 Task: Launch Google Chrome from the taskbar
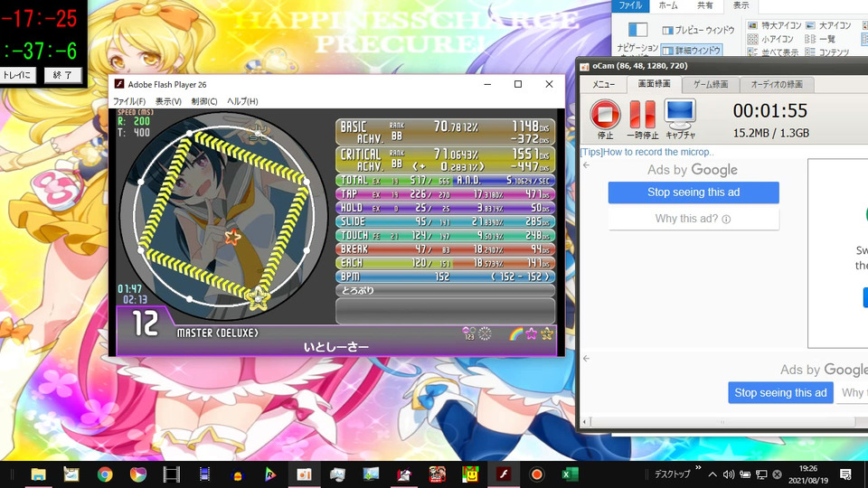click(105, 474)
